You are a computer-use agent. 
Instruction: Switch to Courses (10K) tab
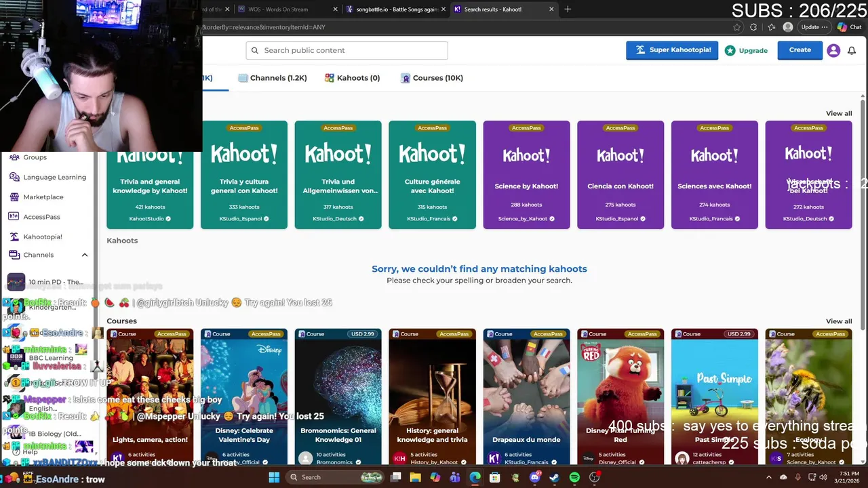pyautogui.click(x=432, y=78)
